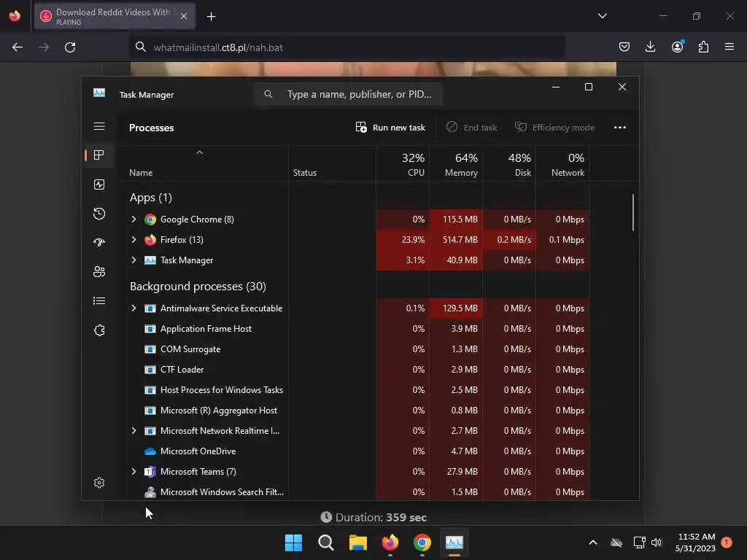Expand Antimalware Service Executable group
The image size is (747, 560).
[134, 308]
